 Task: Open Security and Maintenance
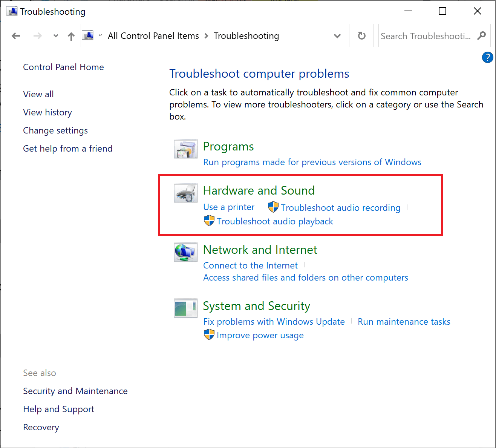pyautogui.click(x=75, y=391)
